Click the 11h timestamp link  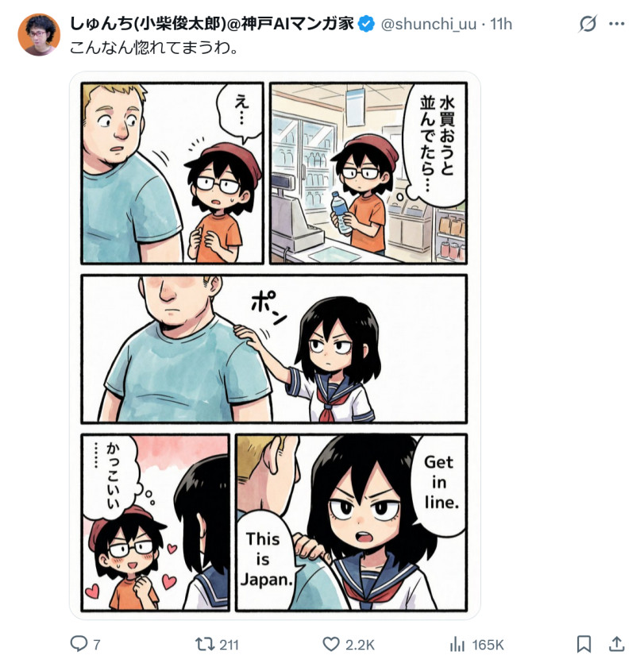pyautogui.click(x=501, y=25)
